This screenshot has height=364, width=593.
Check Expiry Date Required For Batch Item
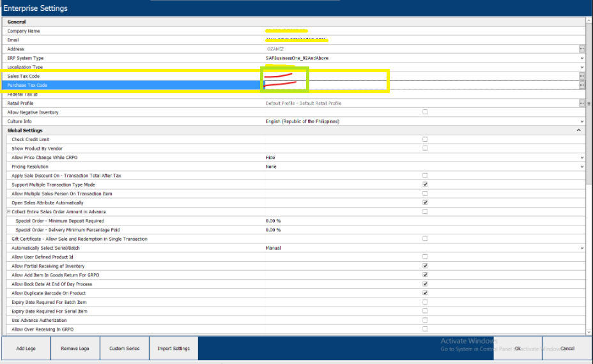tap(425, 302)
